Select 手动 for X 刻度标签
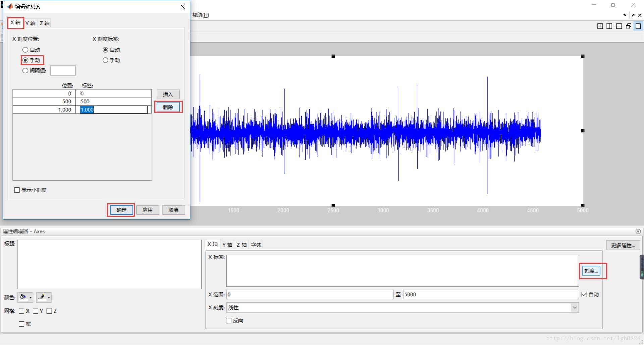This screenshot has width=644, height=345. point(111,60)
